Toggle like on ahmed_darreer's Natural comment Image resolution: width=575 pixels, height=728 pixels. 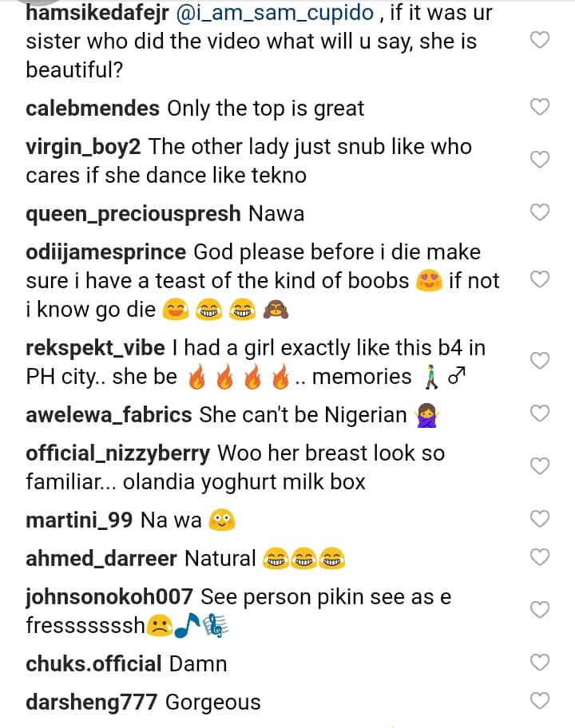click(x=541, y=556)
